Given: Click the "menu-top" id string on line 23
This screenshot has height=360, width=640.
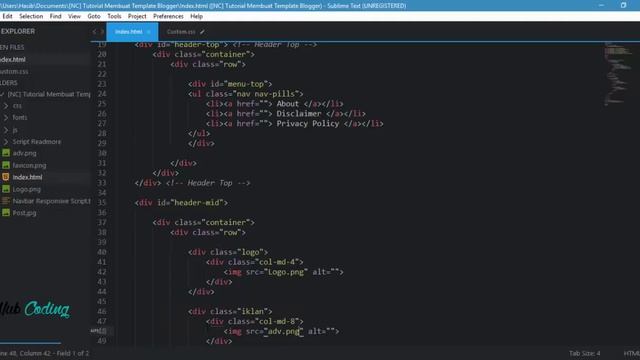Looking at the screenshot, I should tap(245, 84).
